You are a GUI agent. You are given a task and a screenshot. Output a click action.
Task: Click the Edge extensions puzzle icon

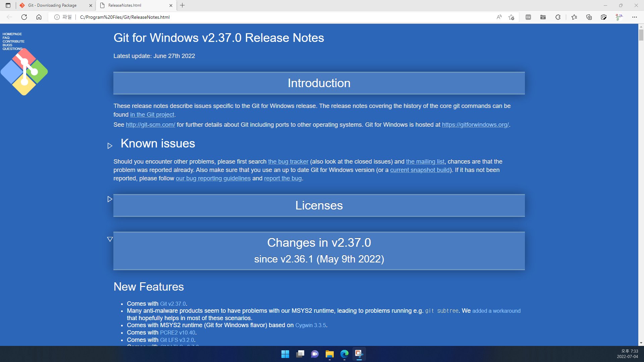[558, 17]
